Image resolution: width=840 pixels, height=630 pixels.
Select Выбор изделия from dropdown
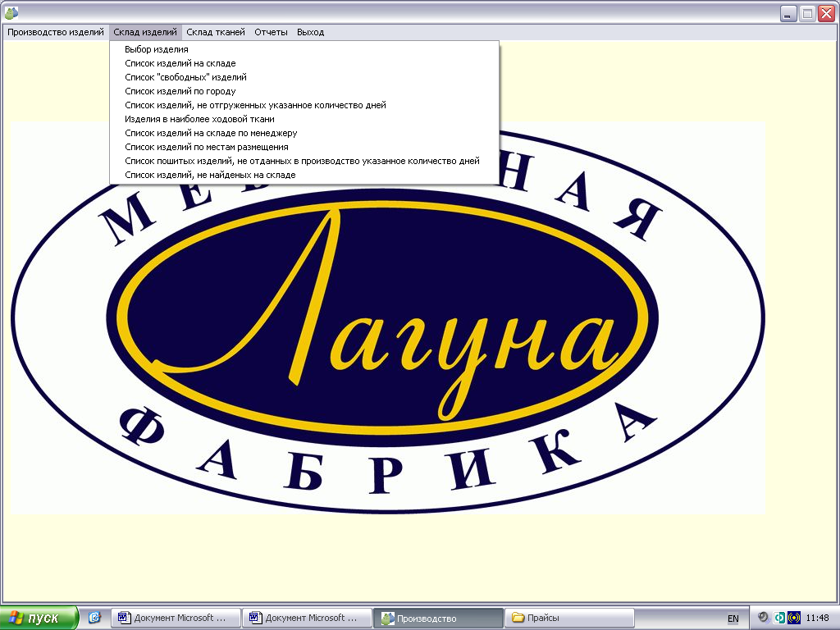click(x=304, y=49)
